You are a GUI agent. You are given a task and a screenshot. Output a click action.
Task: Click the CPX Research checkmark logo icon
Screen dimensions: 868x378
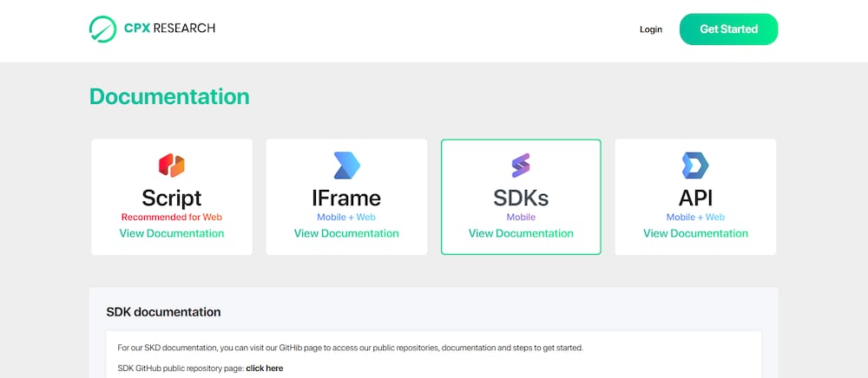103,29
